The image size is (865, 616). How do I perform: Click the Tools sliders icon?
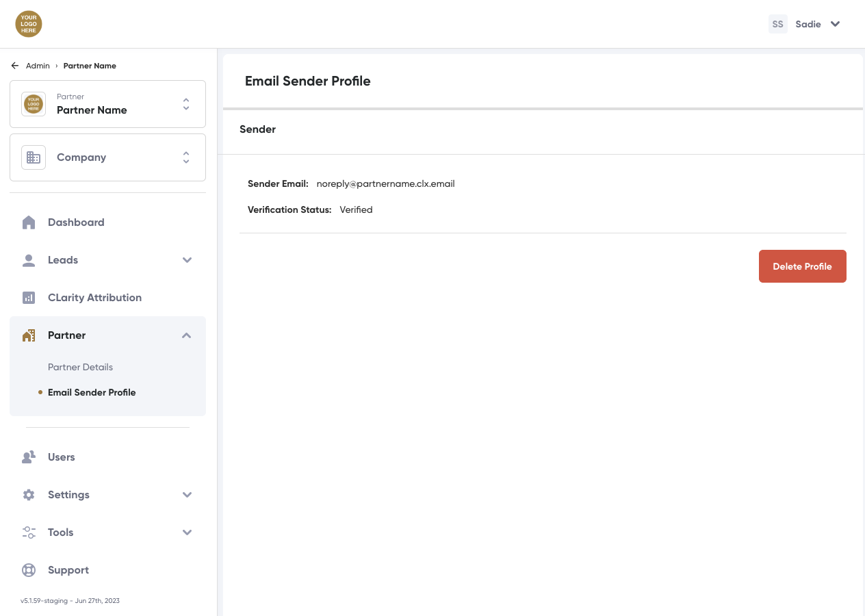click(x=29, y=532)
